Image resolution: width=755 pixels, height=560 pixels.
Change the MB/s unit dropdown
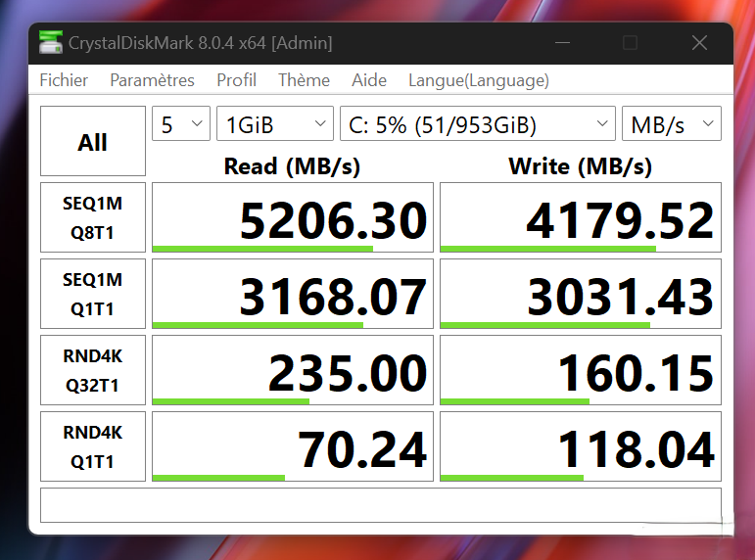671,124
